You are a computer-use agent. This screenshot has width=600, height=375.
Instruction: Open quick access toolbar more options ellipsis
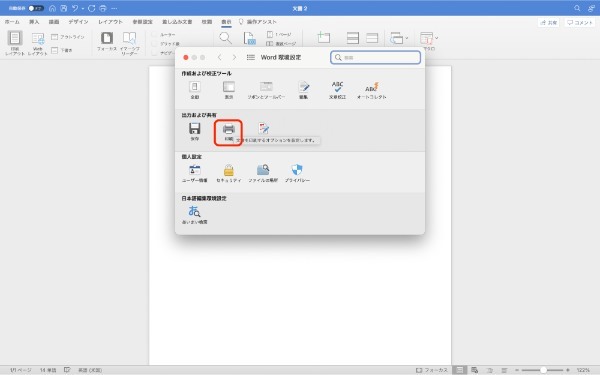pyautogui.click(x=114, y=8)
